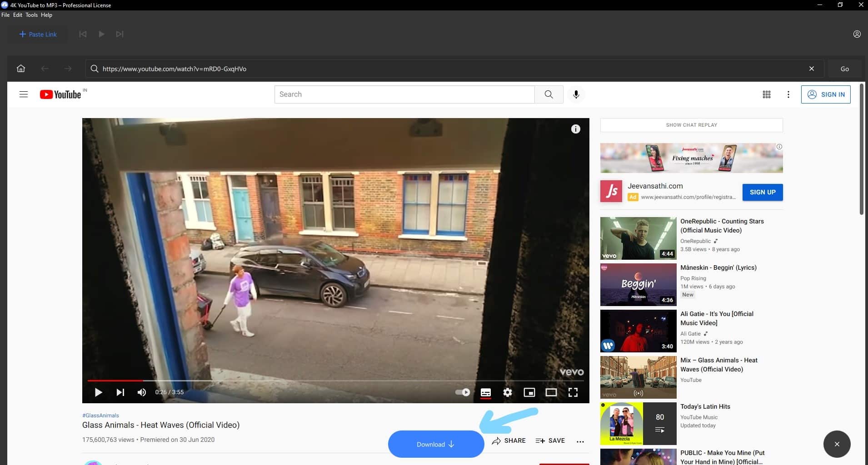Seek on the video progress bar
The height and width of the screenshot is (465, 868).
coord(335,381)
